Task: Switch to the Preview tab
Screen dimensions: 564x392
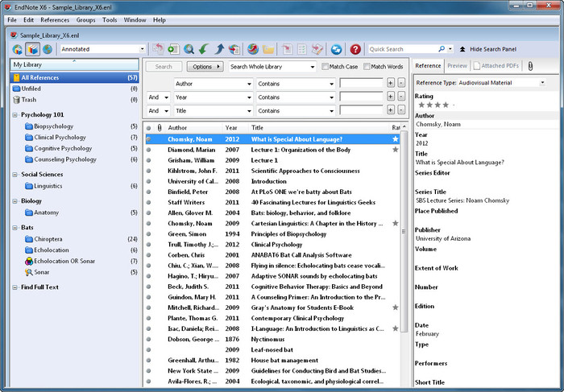Action: pyautogui.click(x=457, y=66)
